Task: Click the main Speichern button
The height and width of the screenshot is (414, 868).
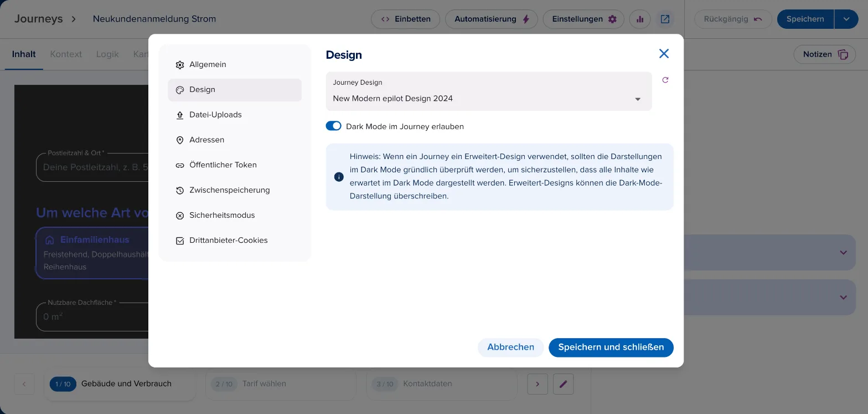Action: pyautogui.click(x=805, y=19)
